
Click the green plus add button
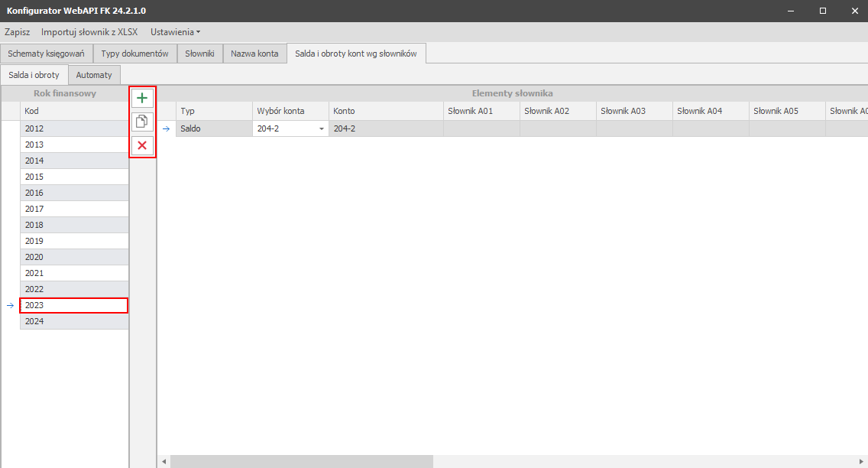[142, 98]
